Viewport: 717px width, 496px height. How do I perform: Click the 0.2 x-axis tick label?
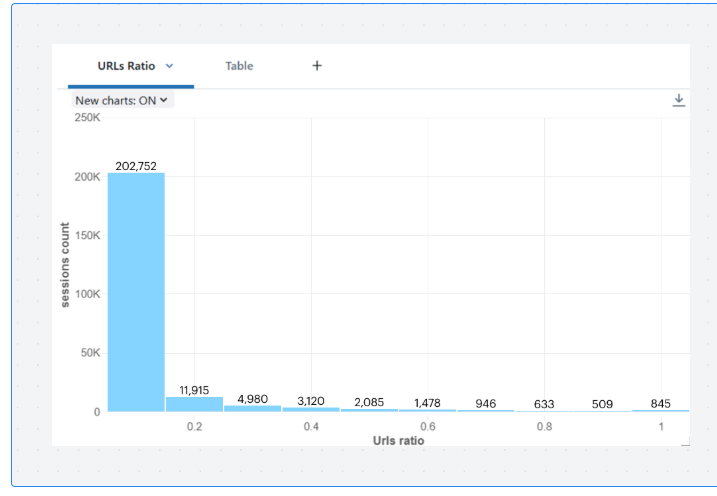(x=194, y=426)
